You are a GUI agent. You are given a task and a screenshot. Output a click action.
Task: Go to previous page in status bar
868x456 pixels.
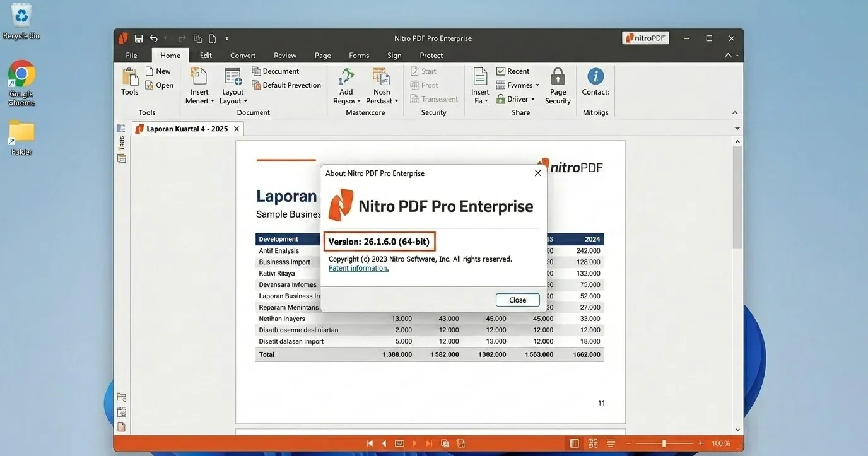(384, 443)
